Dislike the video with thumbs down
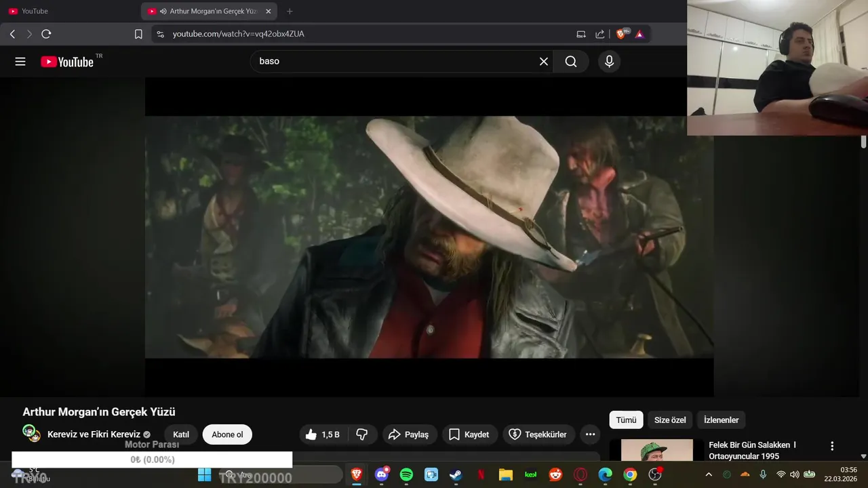The width and height of the screenshot is (868, 488). click(362, 434)
